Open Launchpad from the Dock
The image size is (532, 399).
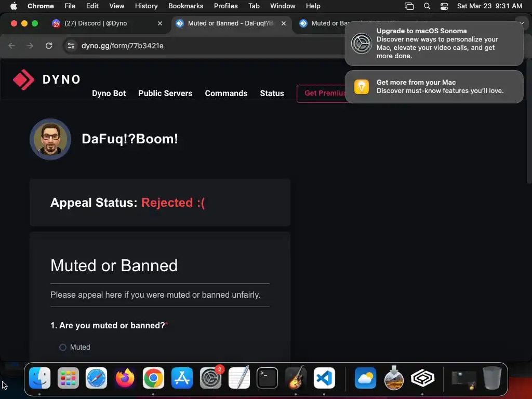point(68,378)
